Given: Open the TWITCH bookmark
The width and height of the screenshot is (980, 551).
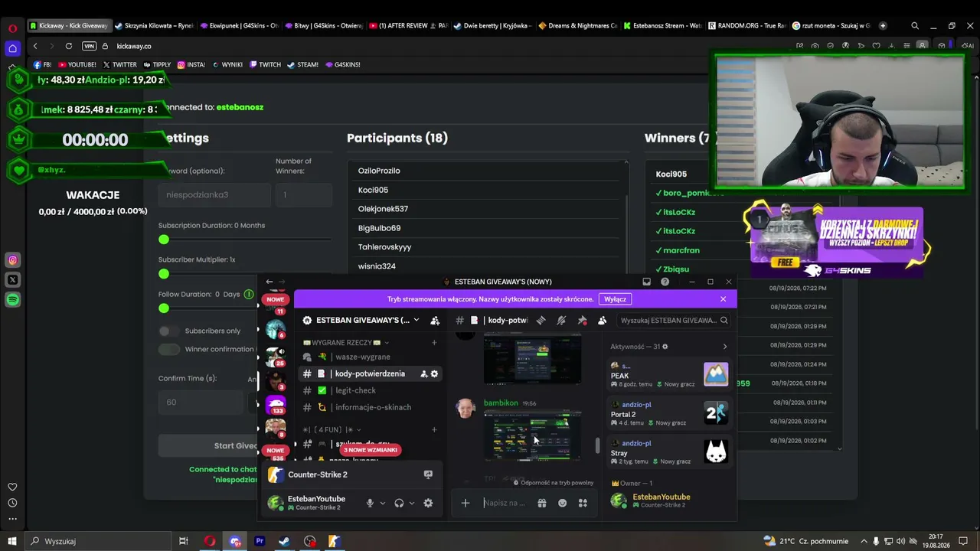Looking at the screenshot, I should tap(266, 64).
